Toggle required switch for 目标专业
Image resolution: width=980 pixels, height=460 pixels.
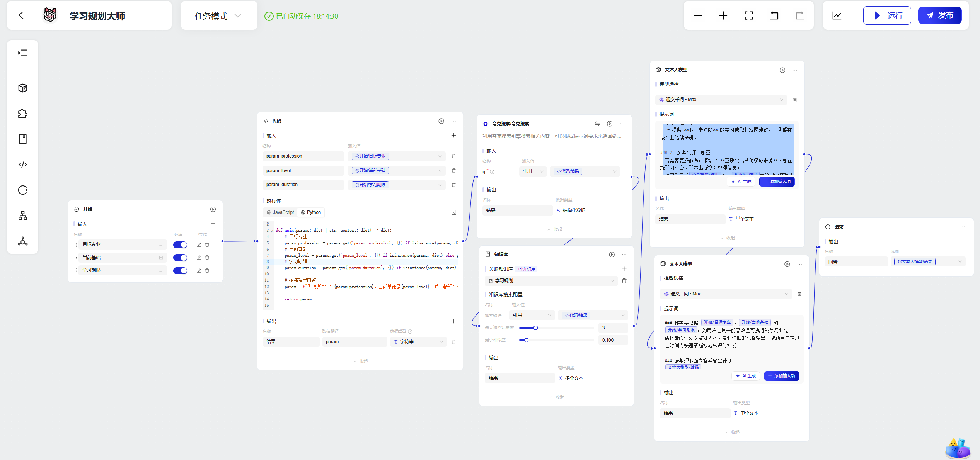coord(180,244)
